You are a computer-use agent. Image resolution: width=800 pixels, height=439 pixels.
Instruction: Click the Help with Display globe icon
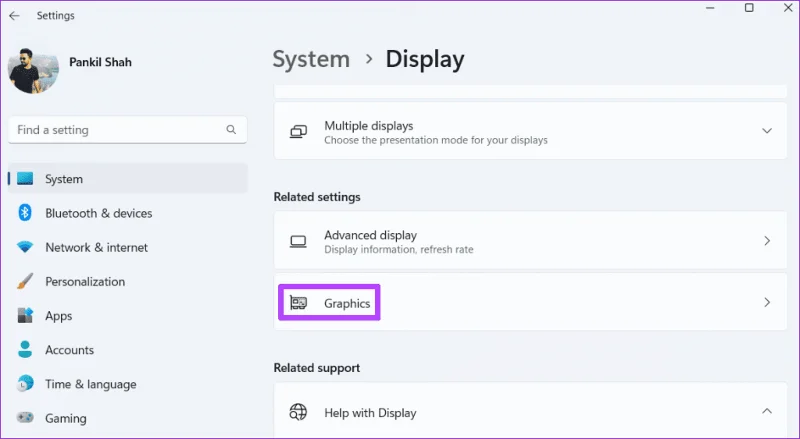pos(298,411)
